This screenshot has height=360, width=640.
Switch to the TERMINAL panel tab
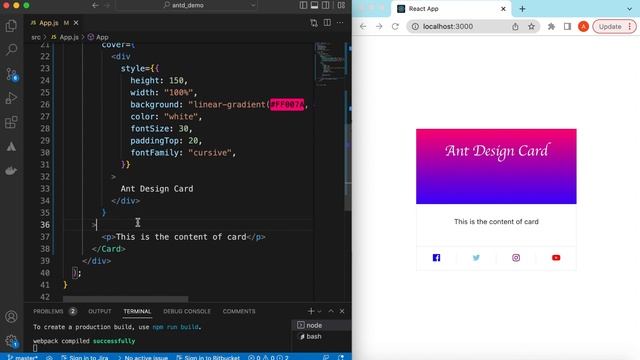tap(137, 311)
